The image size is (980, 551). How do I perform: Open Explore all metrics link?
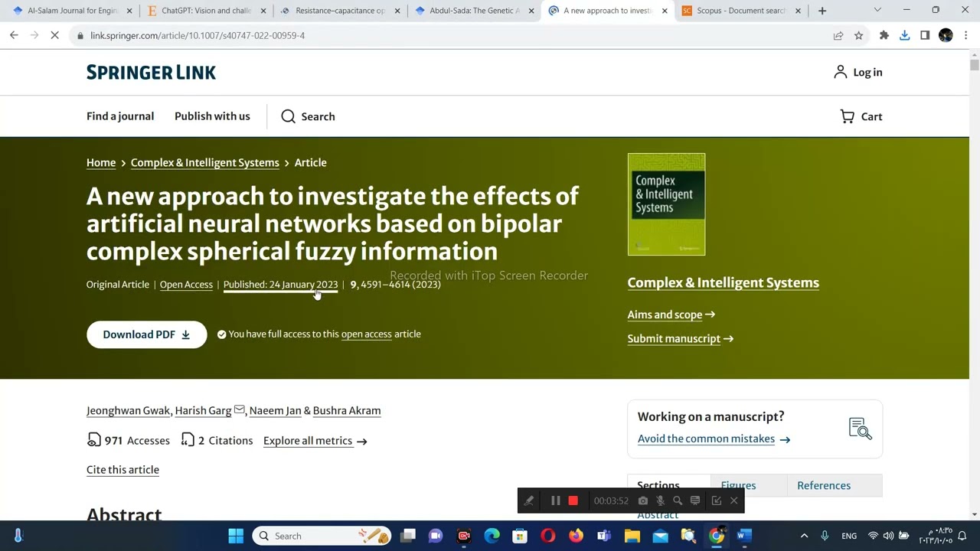pos(315,441)
